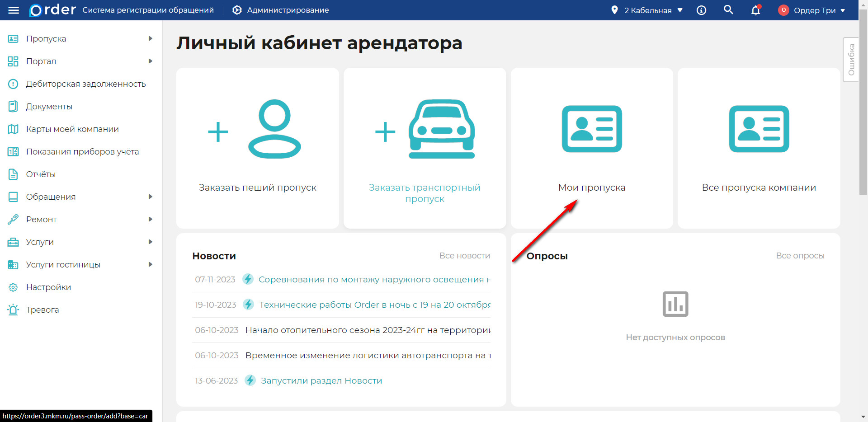This screenshot has height=422, width=868.
Task: Toggle the sidebar with the hamburger menu
Action: pos(14,10)
